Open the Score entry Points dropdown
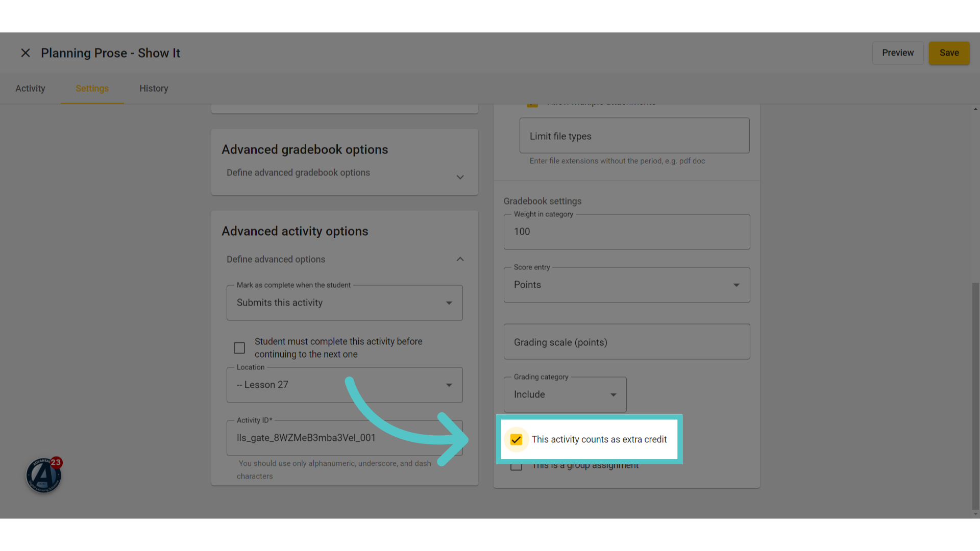 [x=627, y=285]
